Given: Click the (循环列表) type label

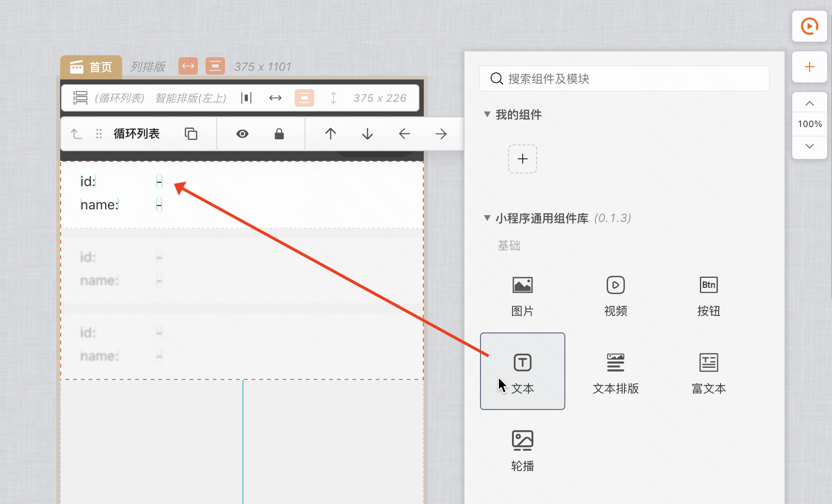Looking at the screenshot, I should [119, 98].
